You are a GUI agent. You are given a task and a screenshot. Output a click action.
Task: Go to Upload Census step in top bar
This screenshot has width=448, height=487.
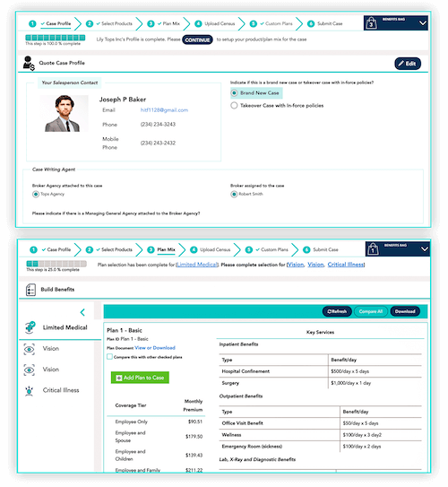pos(215,23)
